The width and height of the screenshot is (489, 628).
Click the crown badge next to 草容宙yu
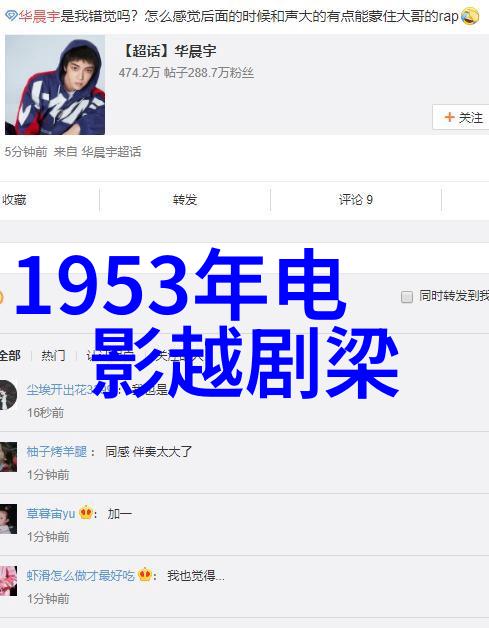click(86, 513)
